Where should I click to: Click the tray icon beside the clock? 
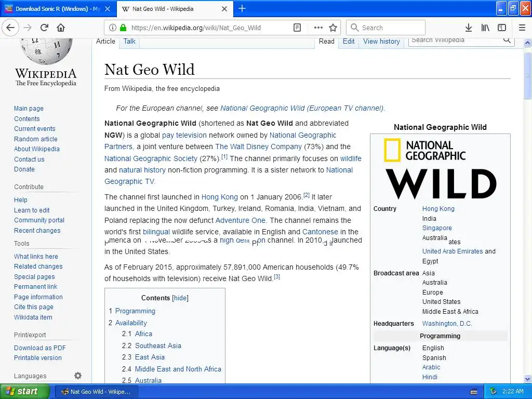494,392
